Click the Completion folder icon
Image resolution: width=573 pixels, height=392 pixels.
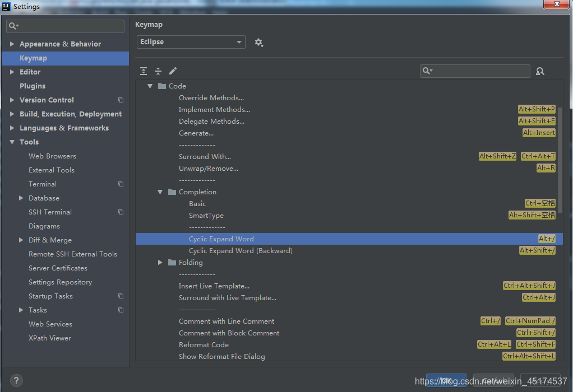(172, 192)
